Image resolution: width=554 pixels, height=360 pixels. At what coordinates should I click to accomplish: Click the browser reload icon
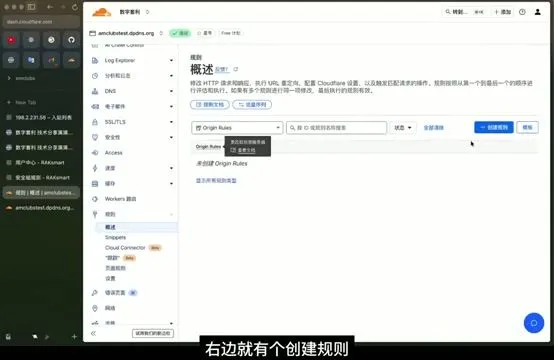[75, 7]
